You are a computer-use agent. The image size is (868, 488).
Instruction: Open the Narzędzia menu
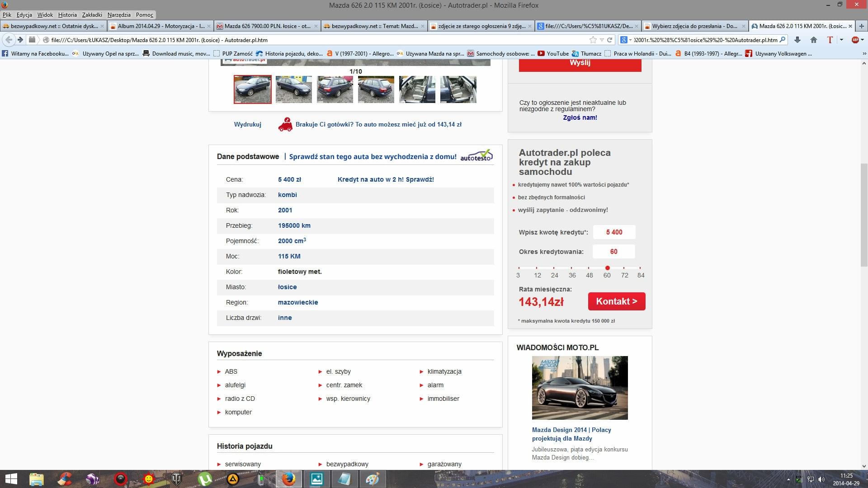click(119, 14)
